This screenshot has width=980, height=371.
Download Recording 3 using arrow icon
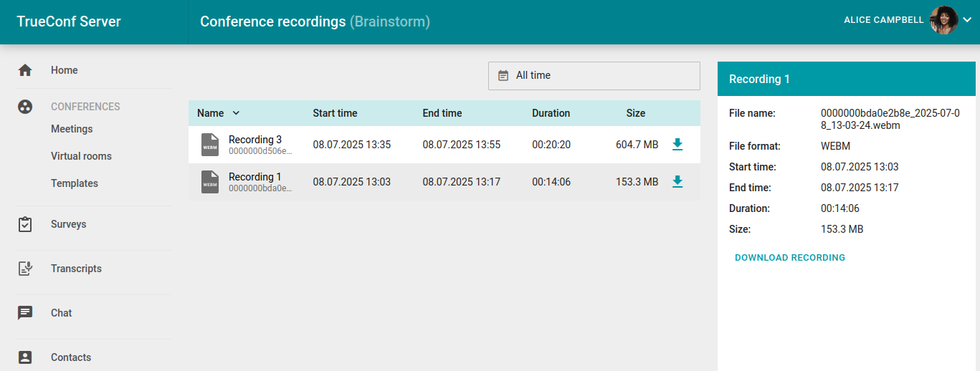point(677,145)
